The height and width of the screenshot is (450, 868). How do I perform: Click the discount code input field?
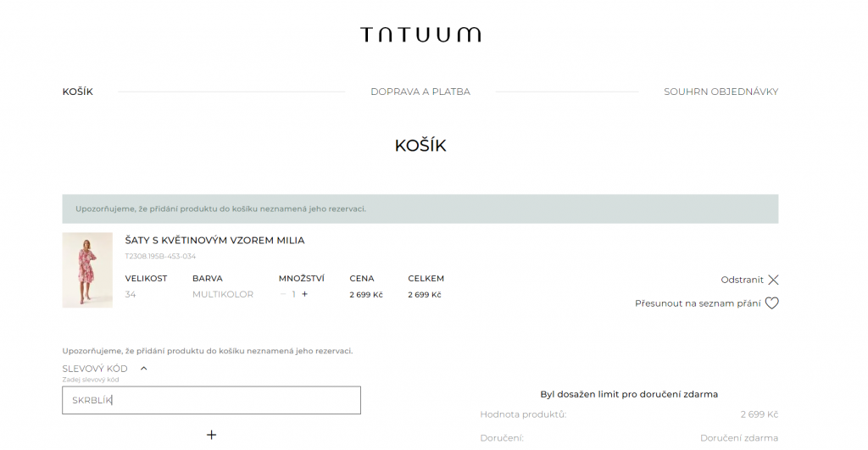(211, 400)
